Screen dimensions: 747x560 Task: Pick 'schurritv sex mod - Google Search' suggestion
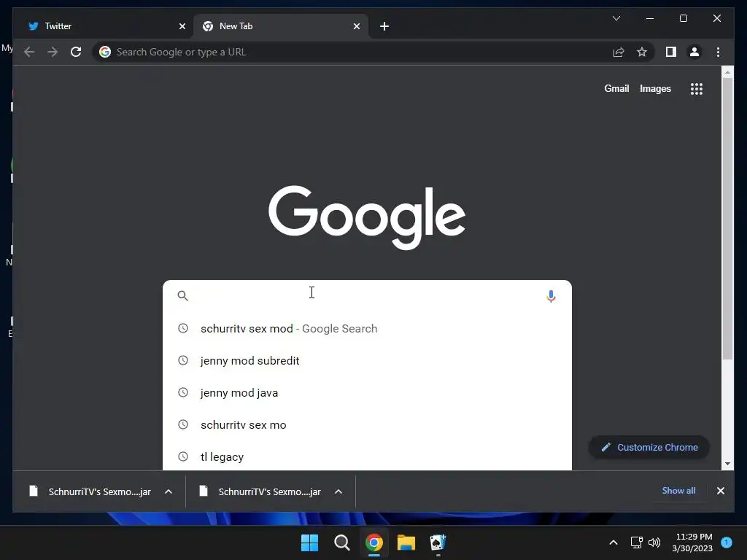coord(367,329)
